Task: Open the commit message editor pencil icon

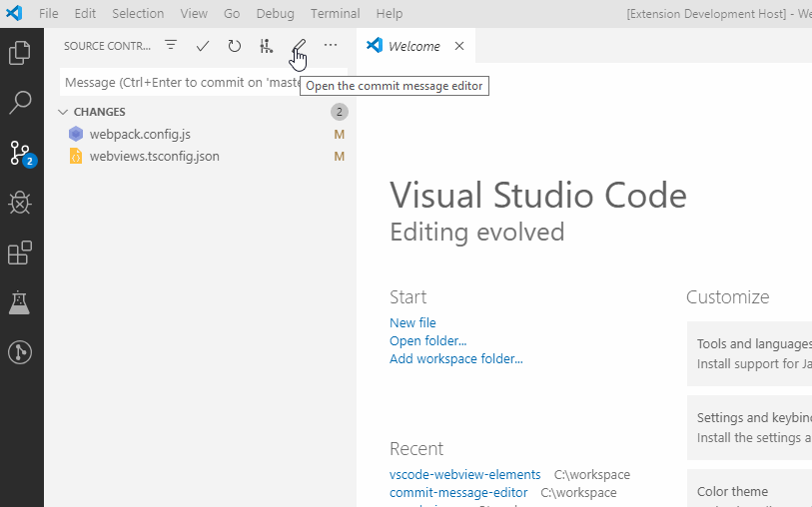Action: (299, 46)
